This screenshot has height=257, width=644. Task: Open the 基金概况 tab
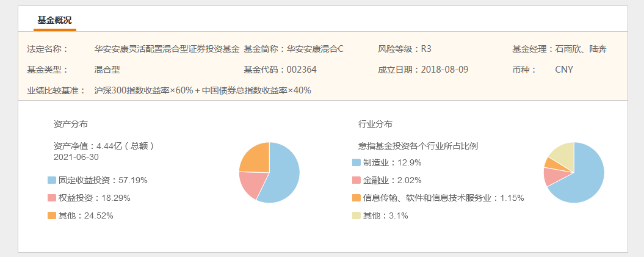pos(54,21)
